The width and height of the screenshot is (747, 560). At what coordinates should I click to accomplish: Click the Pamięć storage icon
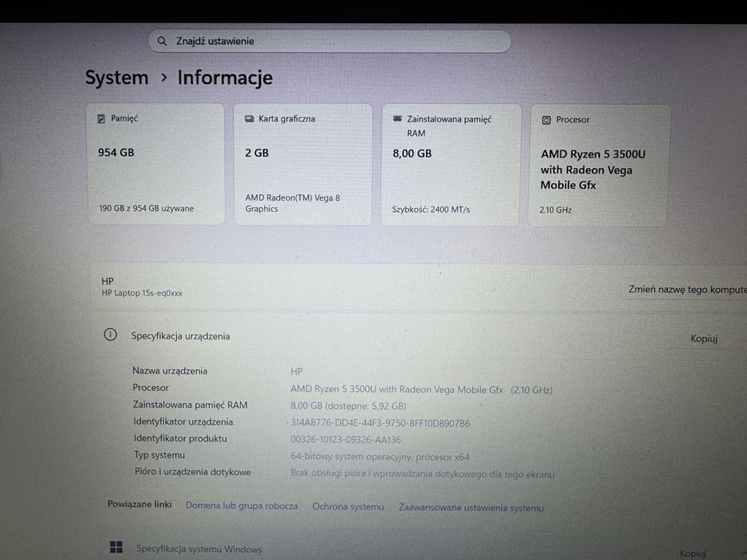[101, 118]
